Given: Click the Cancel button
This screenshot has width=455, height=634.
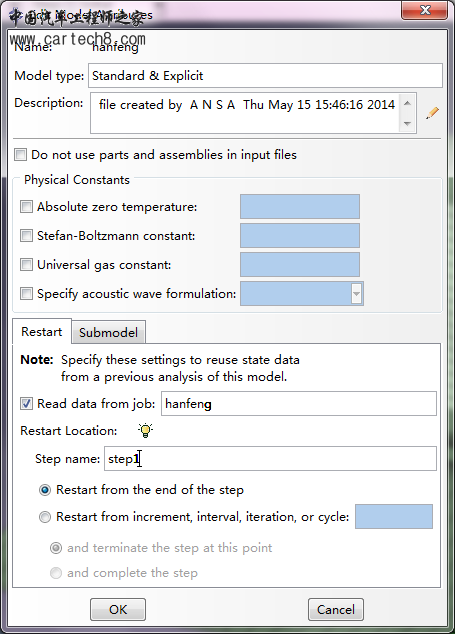Looking at the screenshot, I should click(x=336, y=609).
